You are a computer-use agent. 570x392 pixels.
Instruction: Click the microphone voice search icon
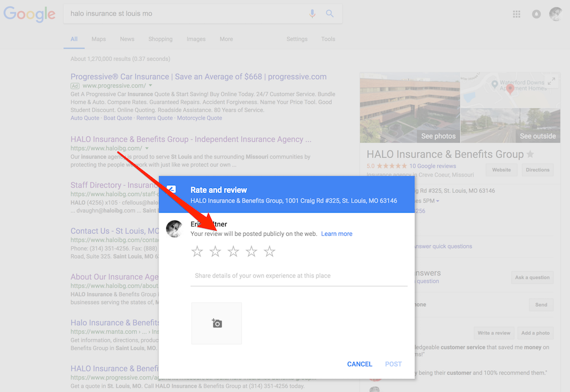coord(312,14)
